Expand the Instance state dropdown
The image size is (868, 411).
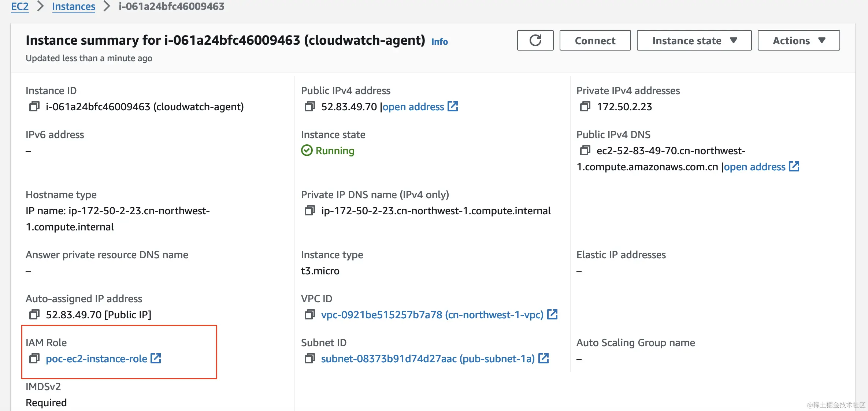[x=694, y=40]
